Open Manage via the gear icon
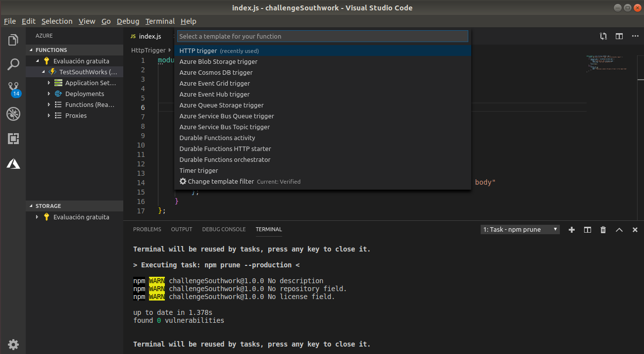This screenshot has width=644, height=354. coord(13,344)
